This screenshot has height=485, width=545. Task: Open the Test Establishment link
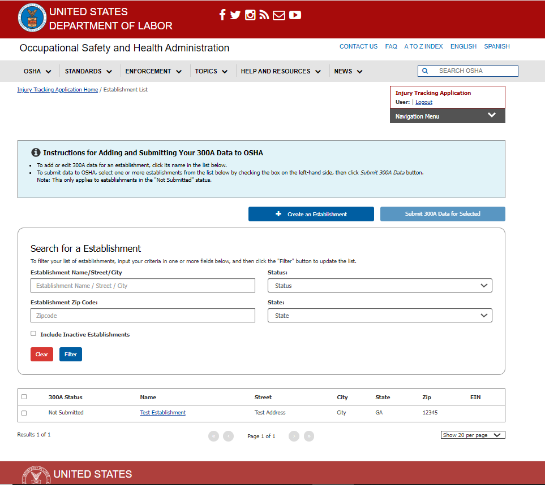point(163,413)
